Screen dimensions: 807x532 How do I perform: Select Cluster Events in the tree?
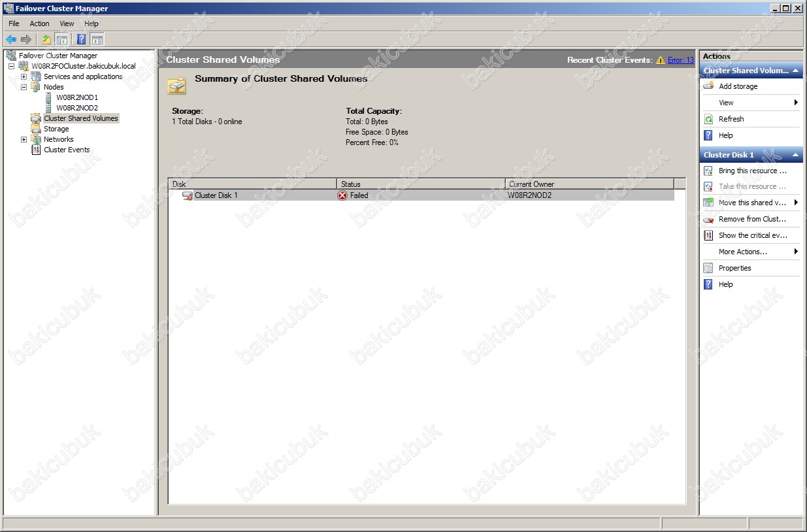67,150
